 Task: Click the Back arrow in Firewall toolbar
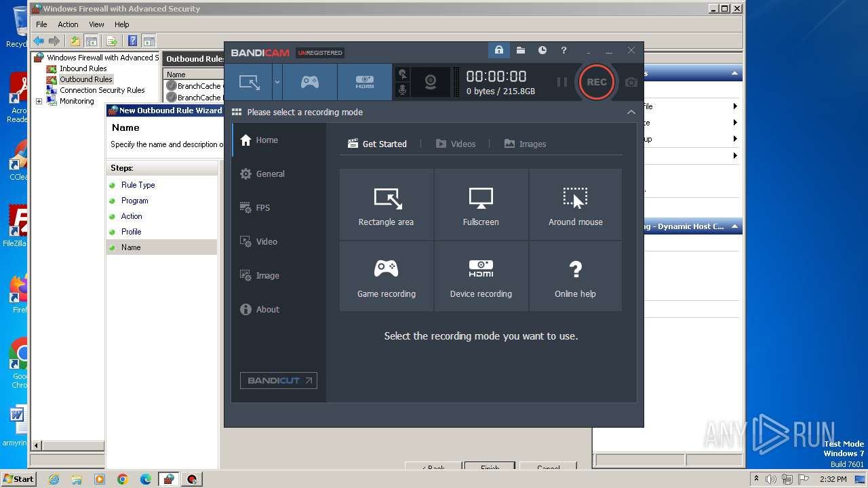[39, 41]
